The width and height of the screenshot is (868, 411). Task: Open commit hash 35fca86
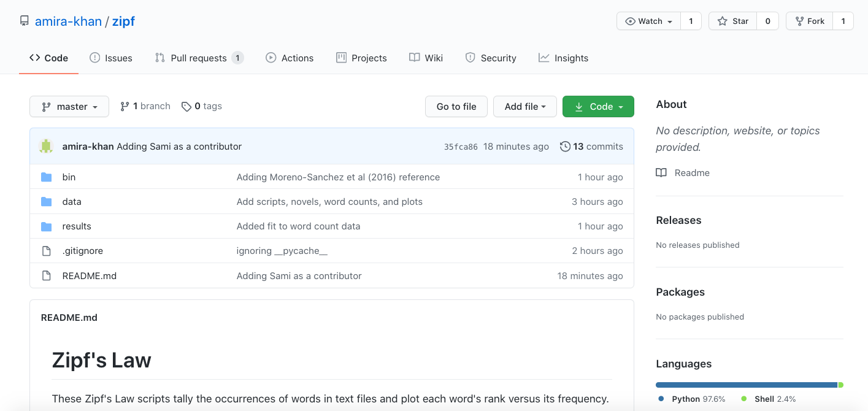click(461, 147)
